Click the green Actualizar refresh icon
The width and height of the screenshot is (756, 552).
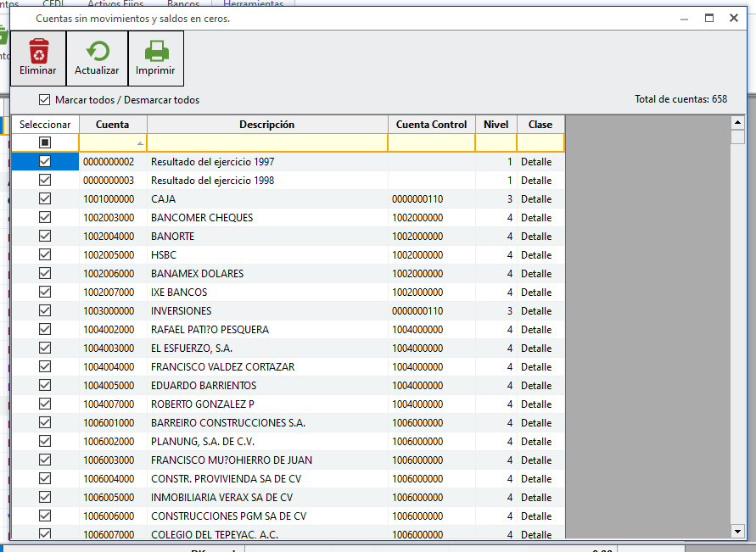point(97,52)
